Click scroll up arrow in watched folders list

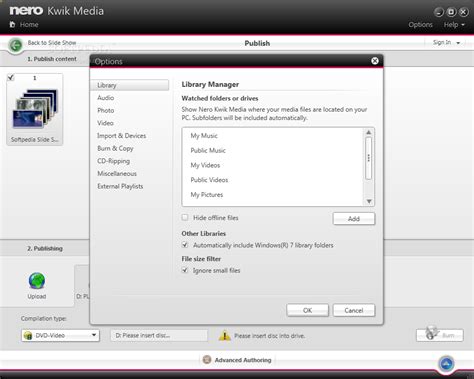click(x=369, y=132)
